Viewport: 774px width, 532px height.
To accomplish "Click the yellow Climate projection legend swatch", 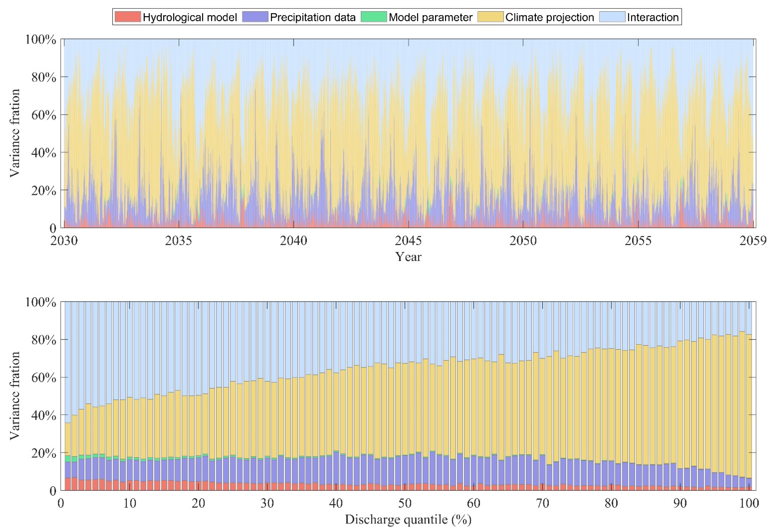I will 490,17.
